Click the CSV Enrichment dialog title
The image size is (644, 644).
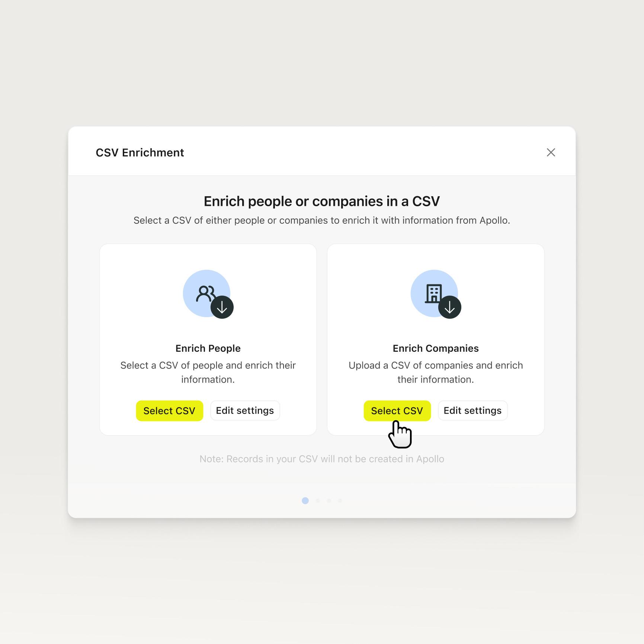(140, 153)
